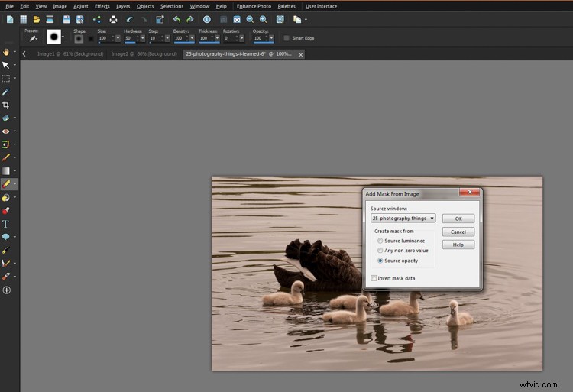Open the Density value dropdown
The height and width of the screenshot is (392, 573).
click(x=192, y=38)
